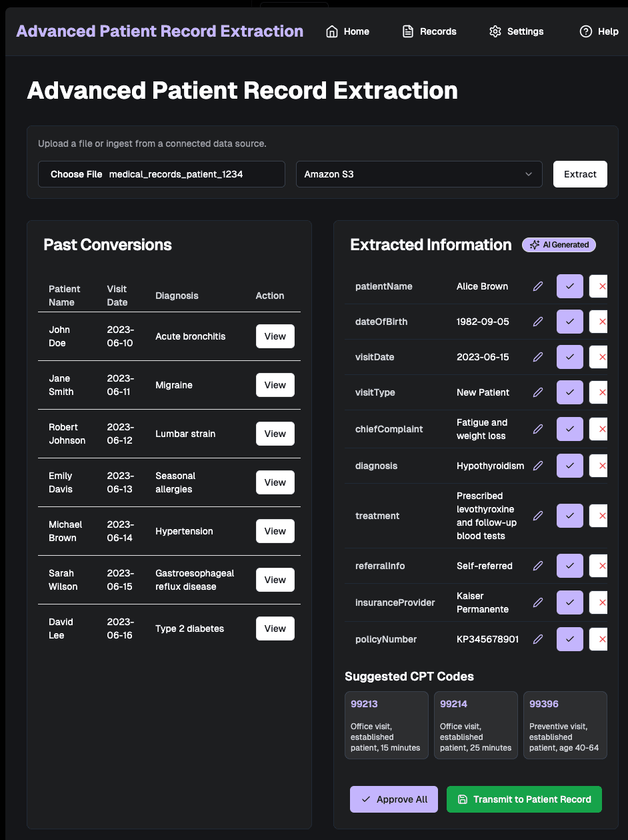Image resolution: width=628 pixels, height=840 pixels.
Task: Reject the treatment field with red X
Action: 599,516
